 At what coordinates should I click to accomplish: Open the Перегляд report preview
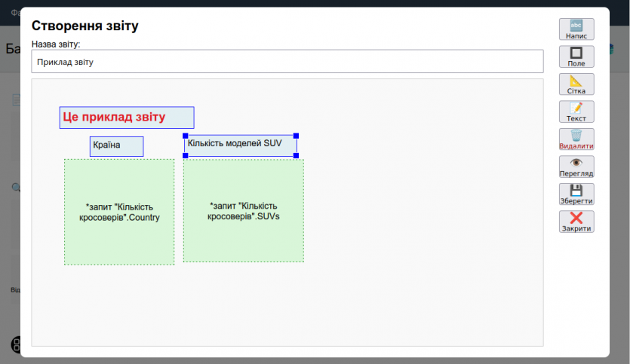pyautogui.click(x=576, y=167)
